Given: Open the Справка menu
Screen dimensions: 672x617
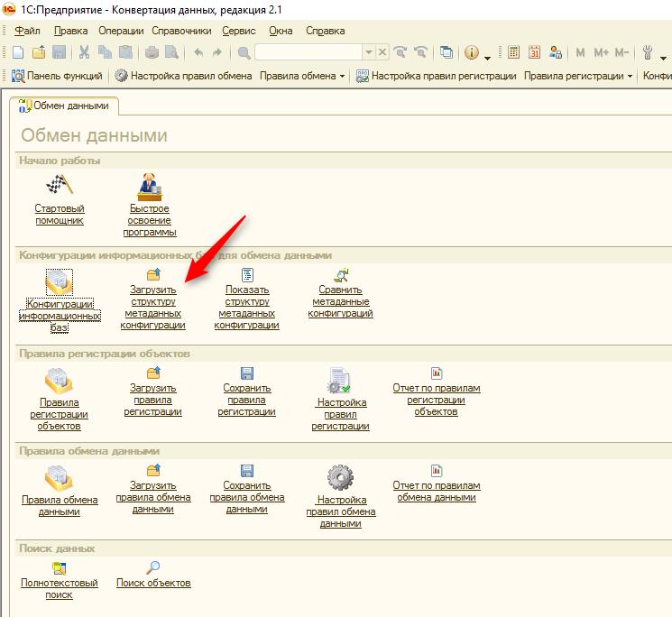Looking at the screenshot, I should click(x=326, y=31).
